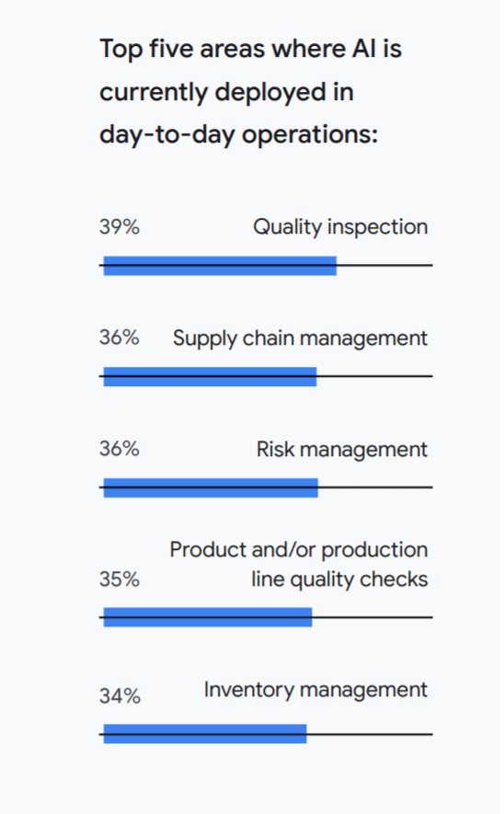Image resolution: width=504 pixels, height=814 pixels.
Task: Select the Quality inspection label
Action: point(340,227)
